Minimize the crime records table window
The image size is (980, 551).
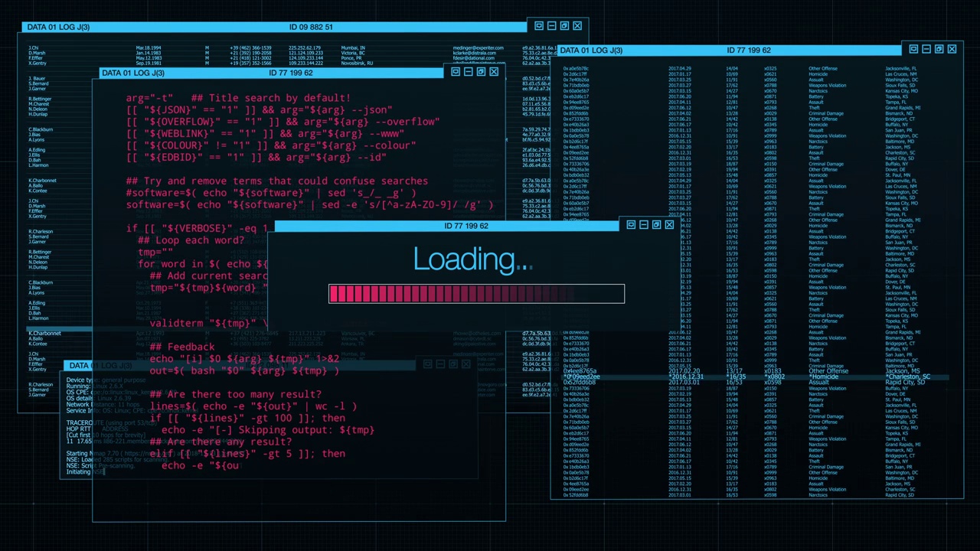[x=926, y=49]
